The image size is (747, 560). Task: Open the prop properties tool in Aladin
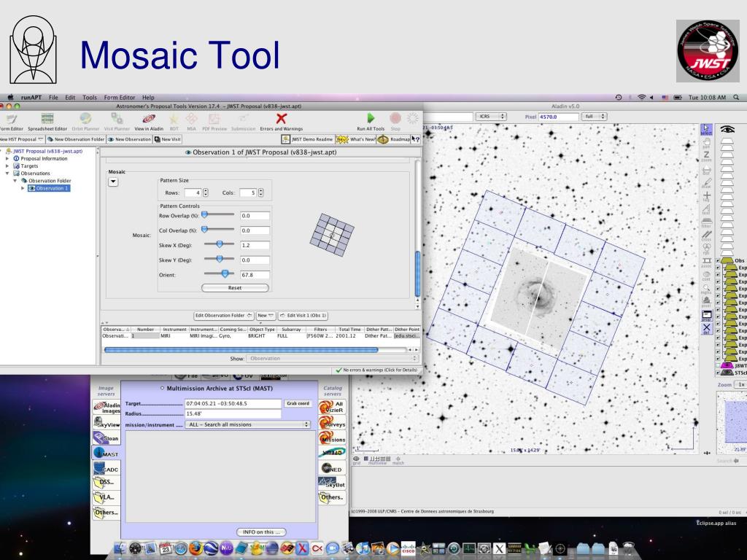pos(706,316)
